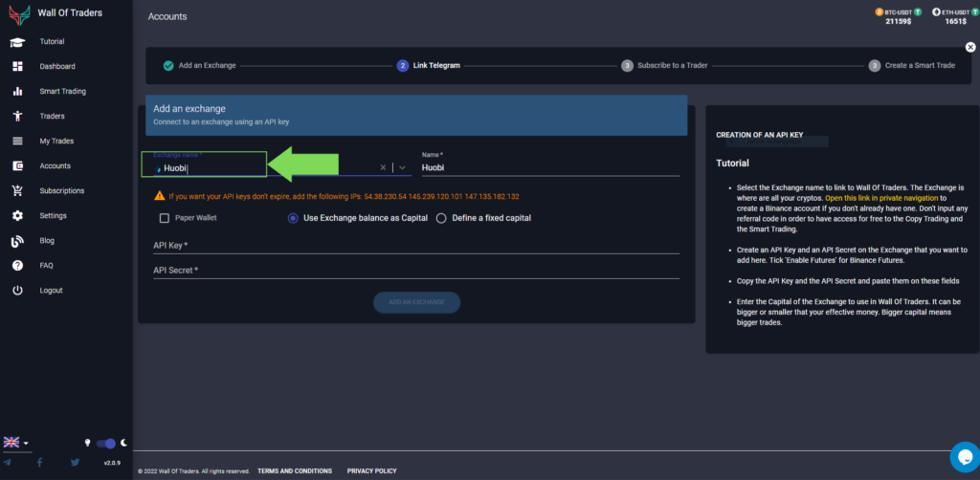Screen dimensions: 980x480
Task: Click the Blog feed icon
Action: tap(17, 241)
